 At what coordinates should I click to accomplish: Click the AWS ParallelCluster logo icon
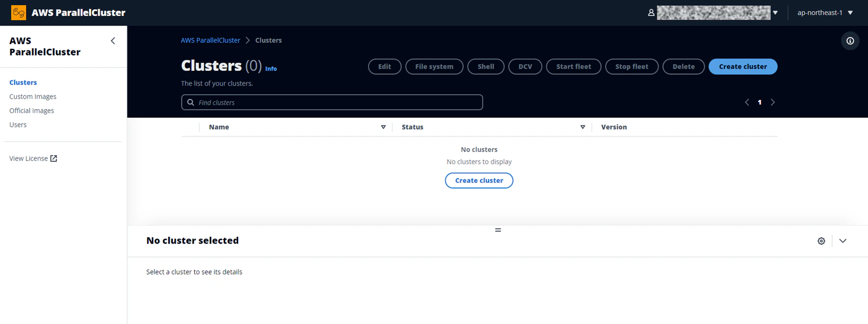(x=18, y=13)
